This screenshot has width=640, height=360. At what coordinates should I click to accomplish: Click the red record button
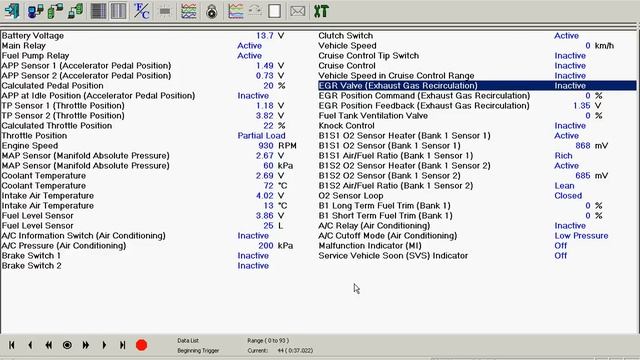pos(141,345)
